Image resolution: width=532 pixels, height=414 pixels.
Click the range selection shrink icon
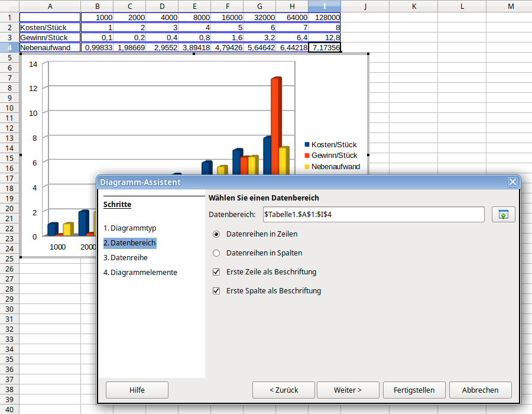tap(503, 214)
